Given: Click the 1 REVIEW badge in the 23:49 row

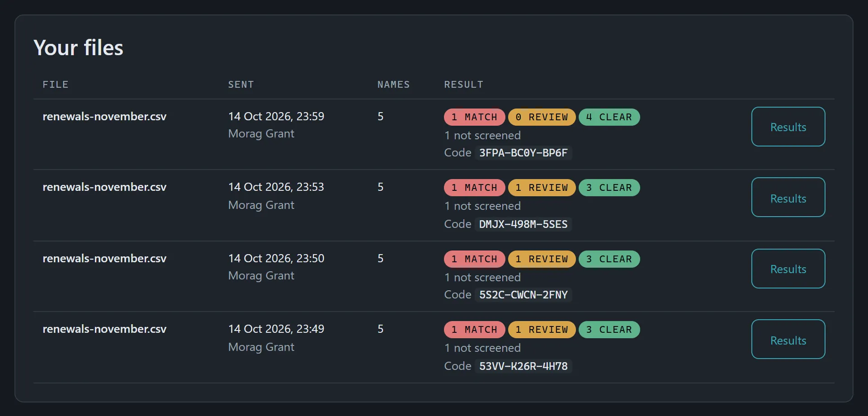Looking at the screenshot, I should tap(542, 330).
